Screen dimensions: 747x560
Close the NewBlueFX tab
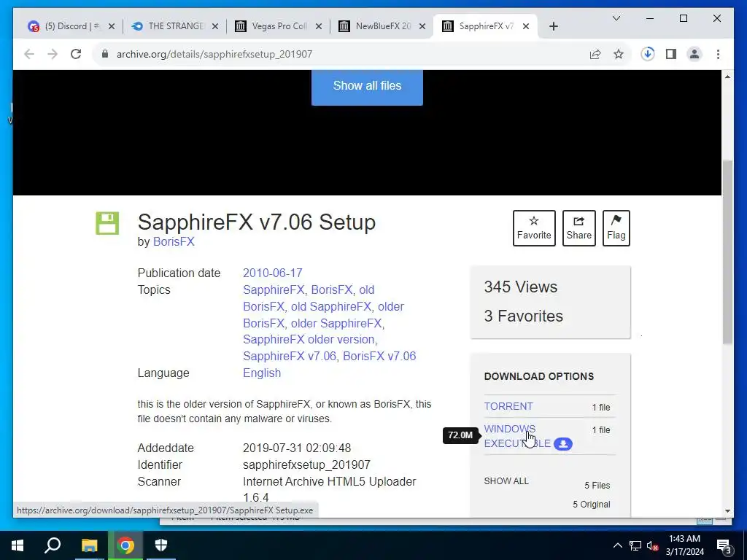(422, 26)
